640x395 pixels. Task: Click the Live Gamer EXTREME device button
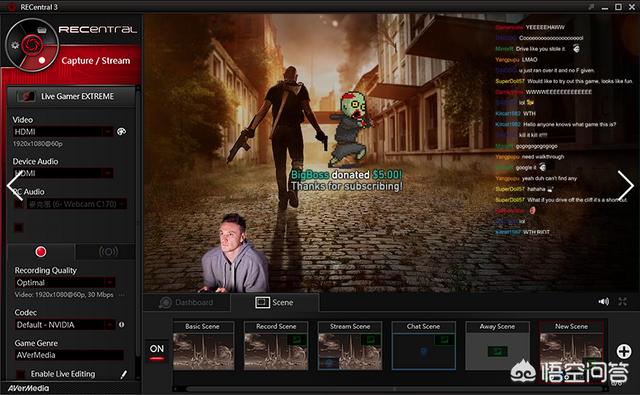tap(71, 96)
